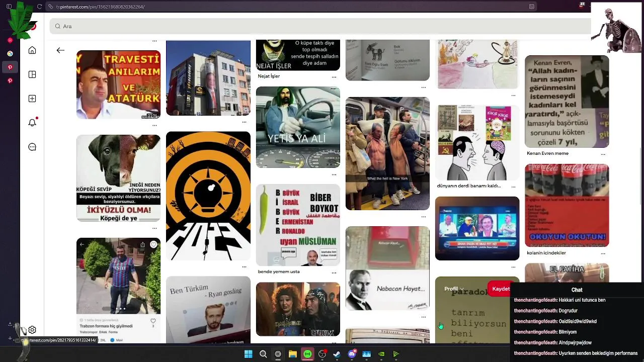This screenshot has width=644, height=362.
Task: Click the Kaydet save button
Action: tap(501, 289)
